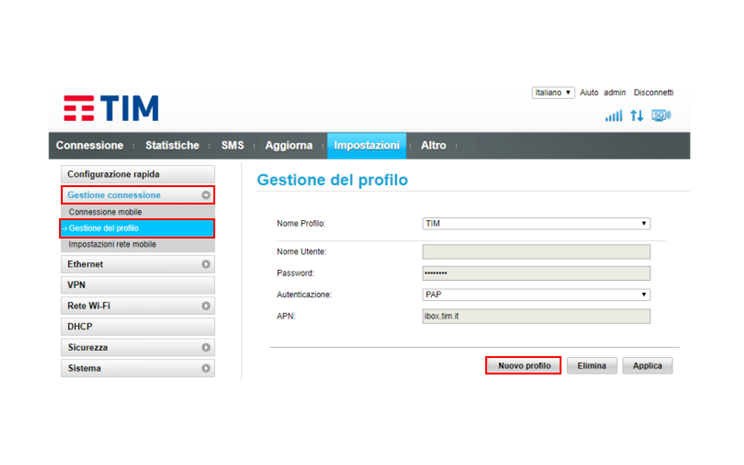Check the signal strength bars icon

tap(613, 116)
